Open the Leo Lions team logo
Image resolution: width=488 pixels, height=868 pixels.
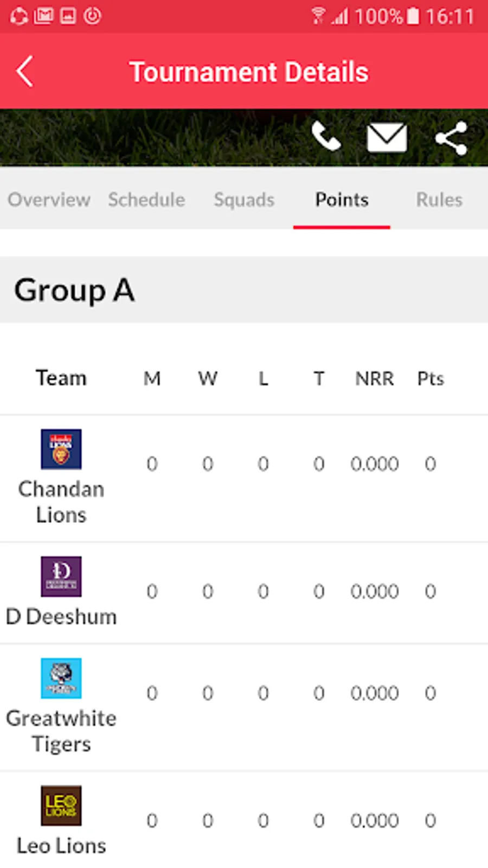(61, 806)
